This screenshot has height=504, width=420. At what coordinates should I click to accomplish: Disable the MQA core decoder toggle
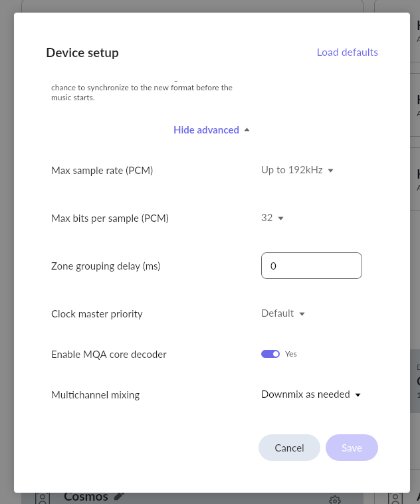pos(270,354)
